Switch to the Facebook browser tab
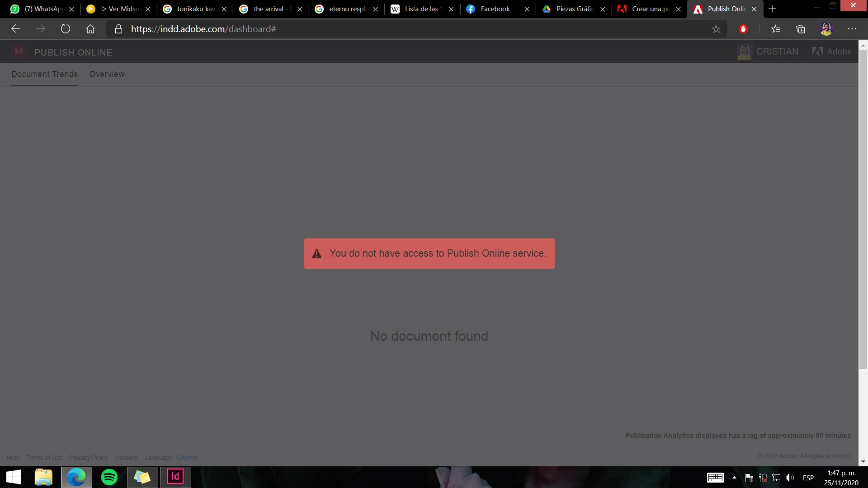The width and height of the screenshot is (868, 488). tap(495, 9)
